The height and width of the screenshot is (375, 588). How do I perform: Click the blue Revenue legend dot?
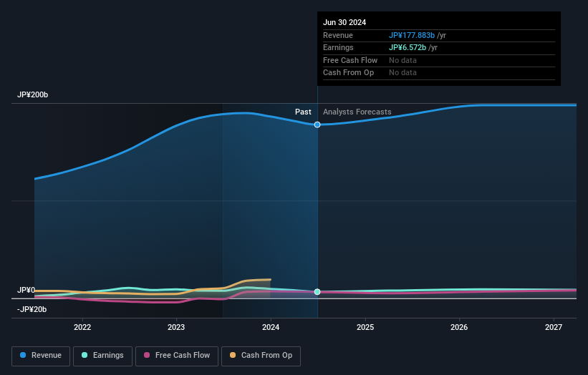(23, 355)
